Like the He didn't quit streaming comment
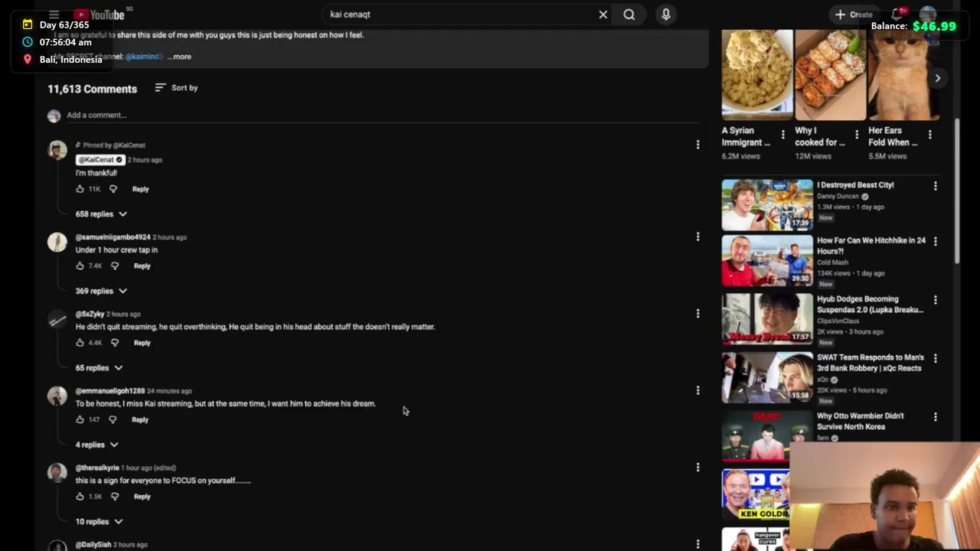 coord(80,343)
